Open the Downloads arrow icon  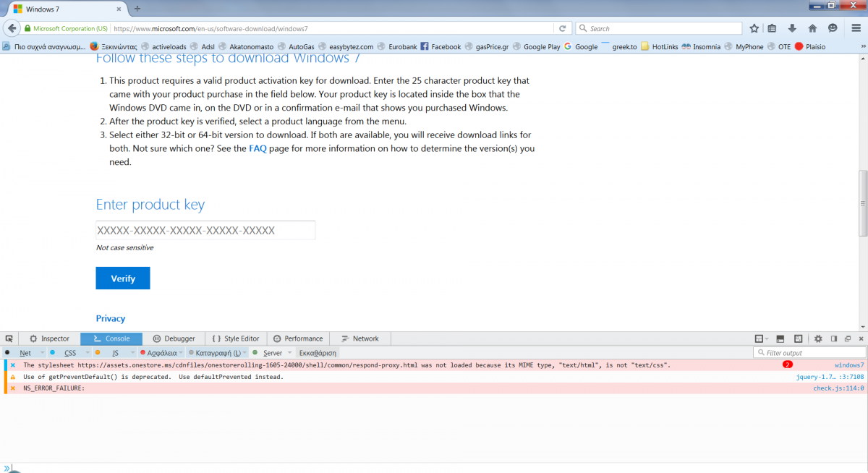(792, 28)
